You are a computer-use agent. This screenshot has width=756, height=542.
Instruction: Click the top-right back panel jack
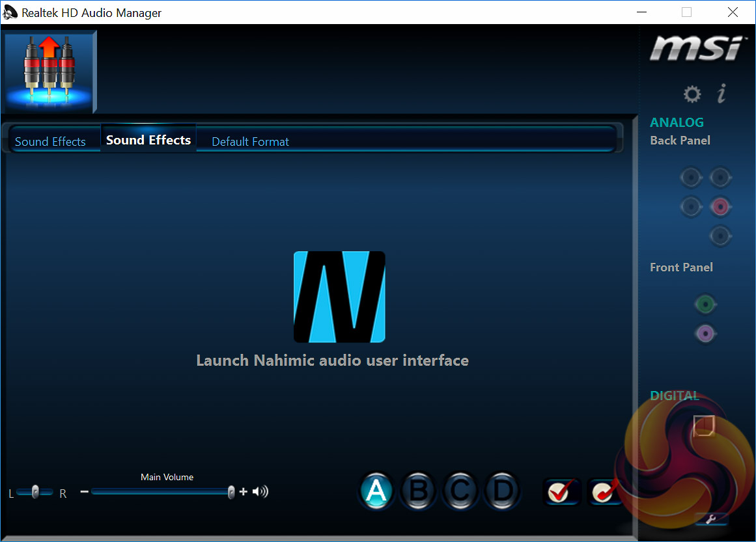coord(720,178)
